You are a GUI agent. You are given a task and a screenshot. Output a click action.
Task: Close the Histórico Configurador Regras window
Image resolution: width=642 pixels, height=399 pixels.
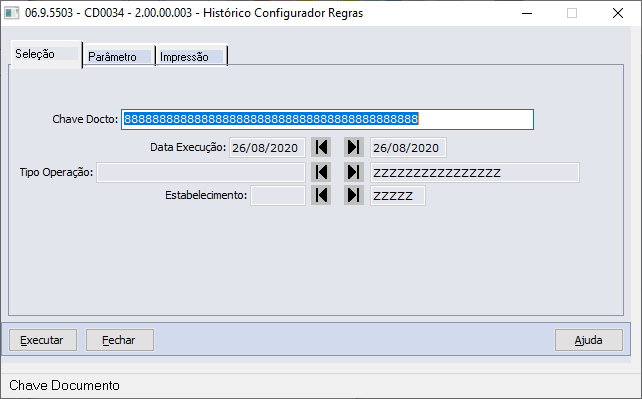[x=618, y=13]
